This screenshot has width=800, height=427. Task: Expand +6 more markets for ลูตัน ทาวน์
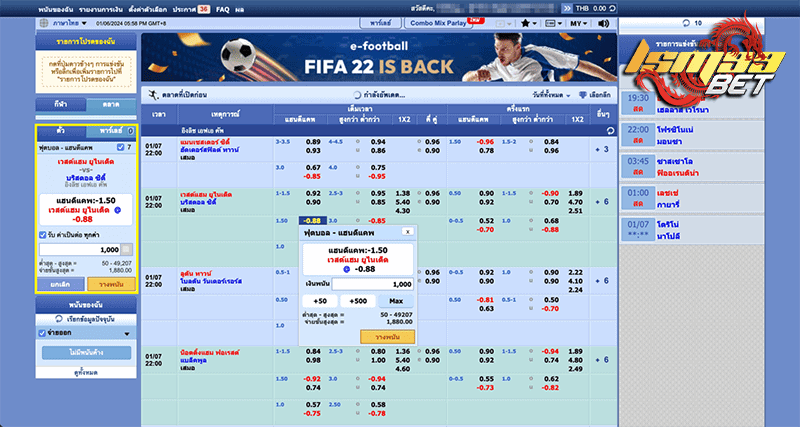click(603, 281)
